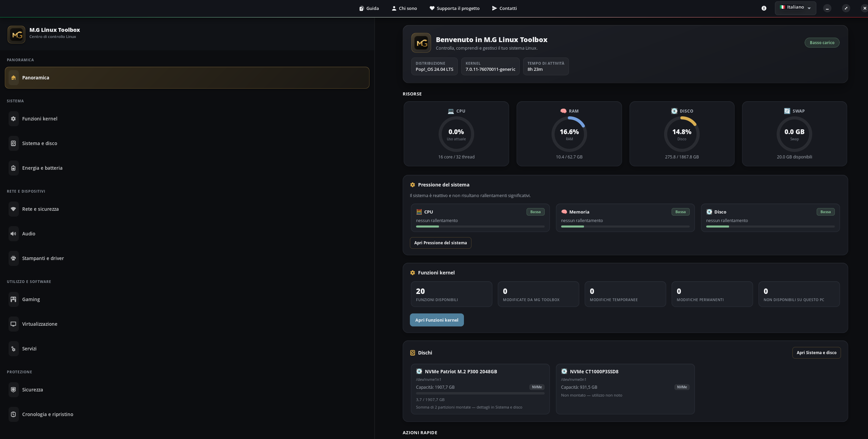Click the Basso carico status badge
The width and height of the screenshot is (868, 439).
click(x=822, y=43)
